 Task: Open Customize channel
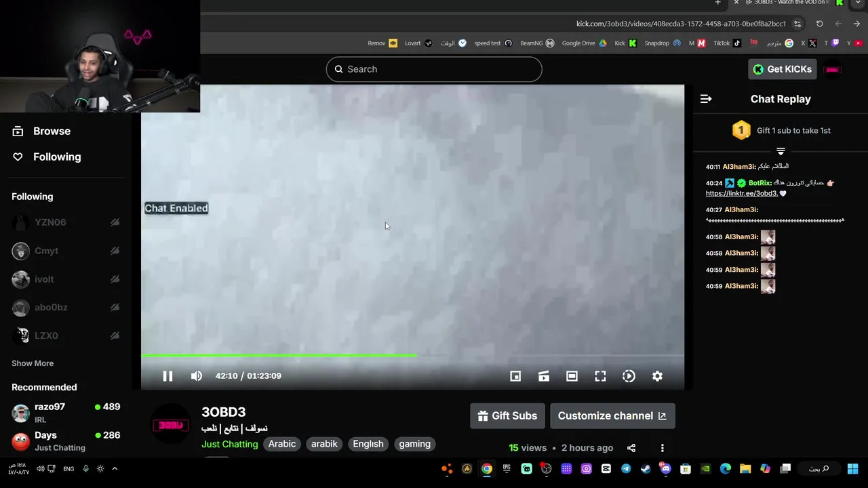[612, 416]
